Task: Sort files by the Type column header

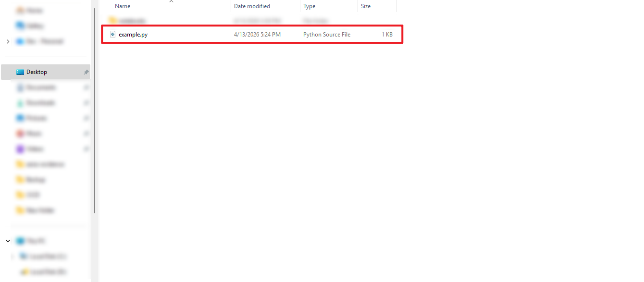Action: (x=309, y=6)
